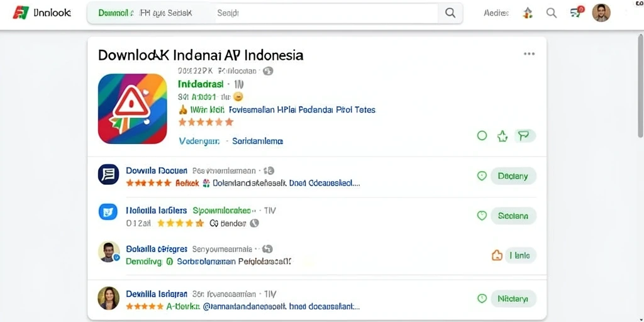Click the Nlictaryi button
The width and height of the screenshot is (644, 322).
pos(513,299)
